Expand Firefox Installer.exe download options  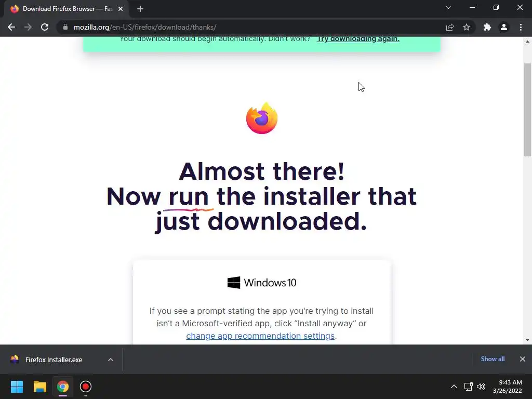(x=111, y=360)
